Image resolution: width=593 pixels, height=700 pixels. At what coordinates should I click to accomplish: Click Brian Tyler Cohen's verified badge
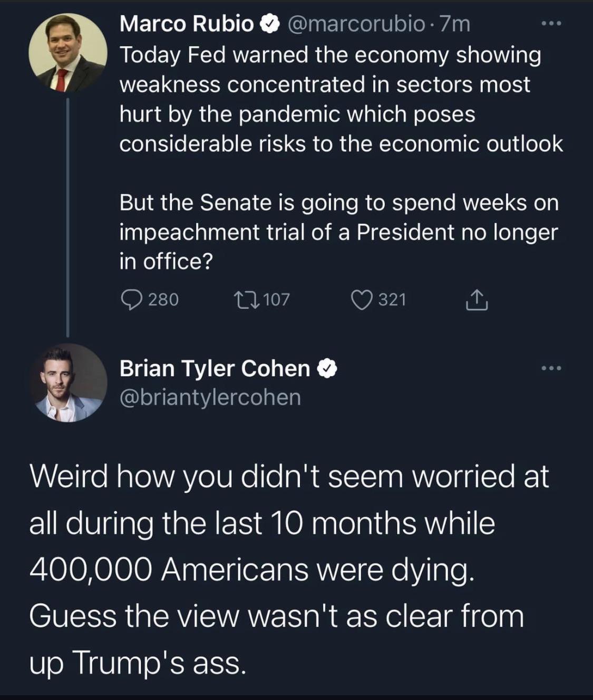(327, 369)
